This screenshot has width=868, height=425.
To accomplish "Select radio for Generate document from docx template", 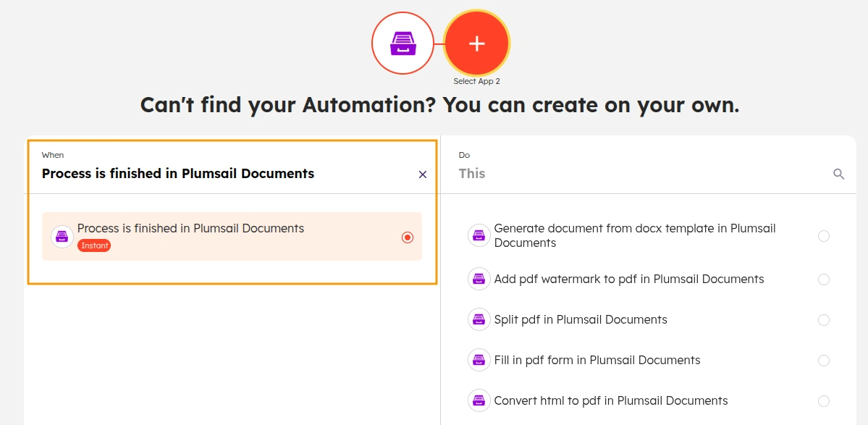I will point(824,236).
